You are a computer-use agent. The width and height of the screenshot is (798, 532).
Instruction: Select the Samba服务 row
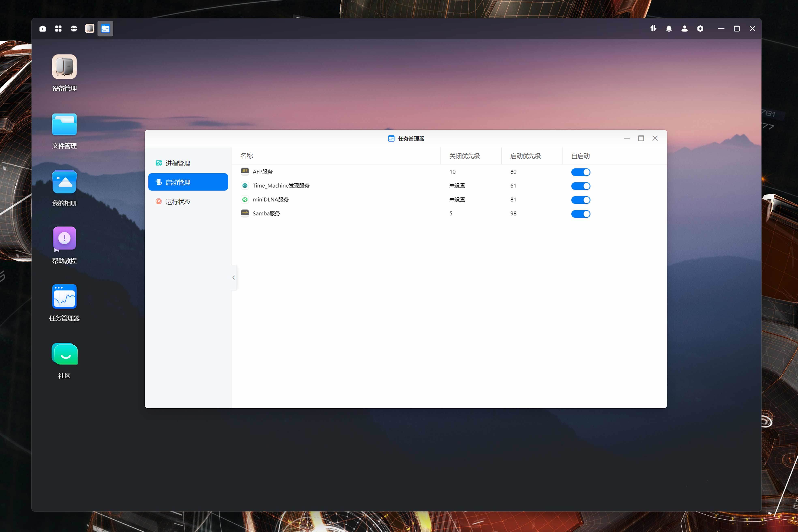tap(266, 213)
